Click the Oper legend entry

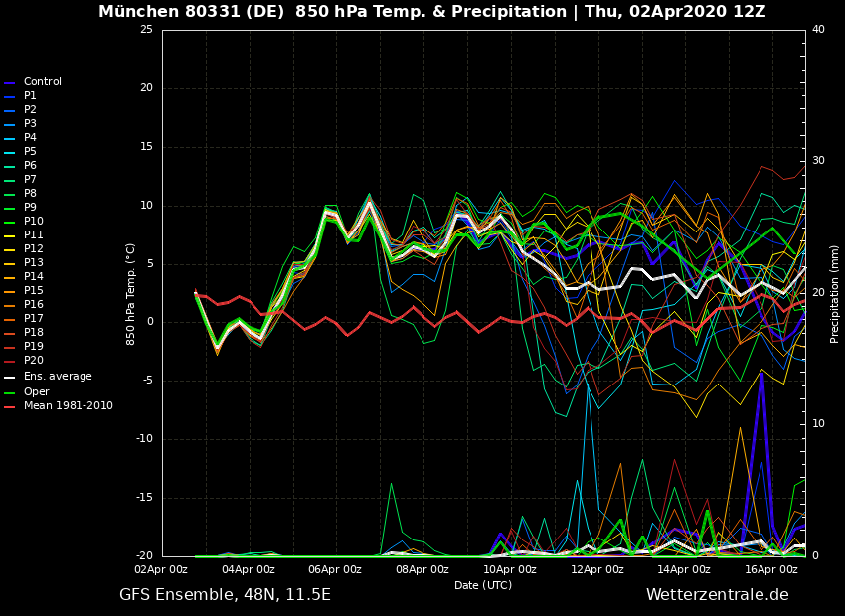36,391
